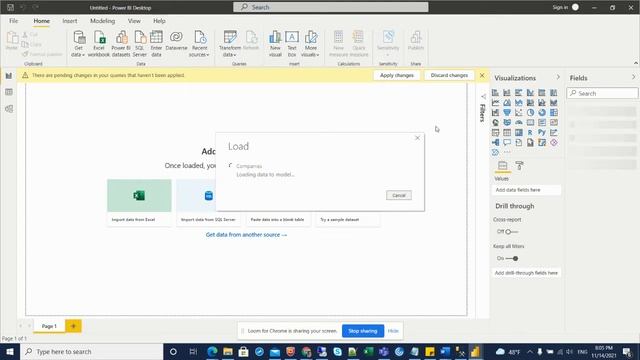
Task: Click the title bar Search box
Action: click(331, 7)
